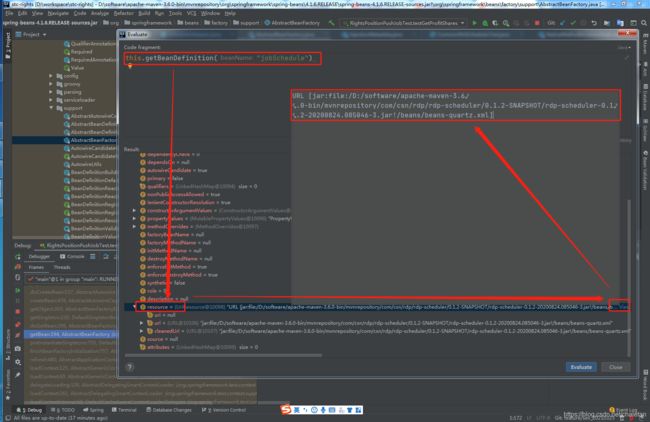650x422 pixels.
Task: Click the AbstractBeanFactory class icon in breadcrumb
Action: pyautogui.click(x=267, y=23)
